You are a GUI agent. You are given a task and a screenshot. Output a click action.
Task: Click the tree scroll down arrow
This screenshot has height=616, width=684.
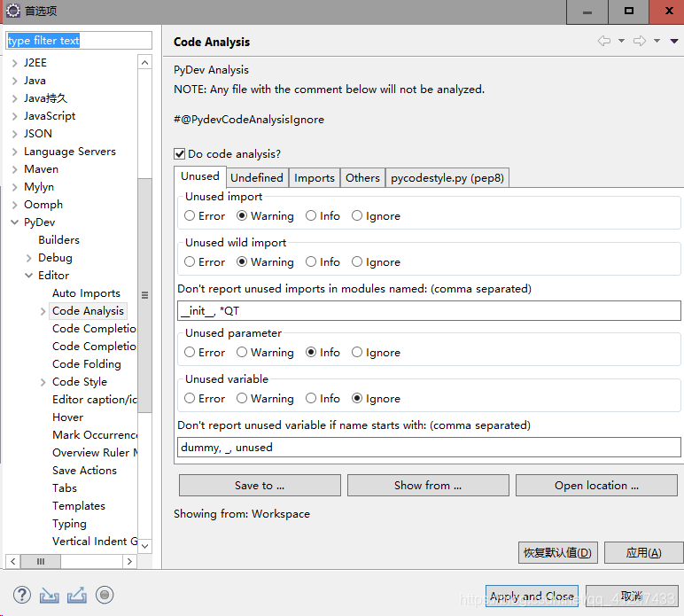tap(144, 546)
